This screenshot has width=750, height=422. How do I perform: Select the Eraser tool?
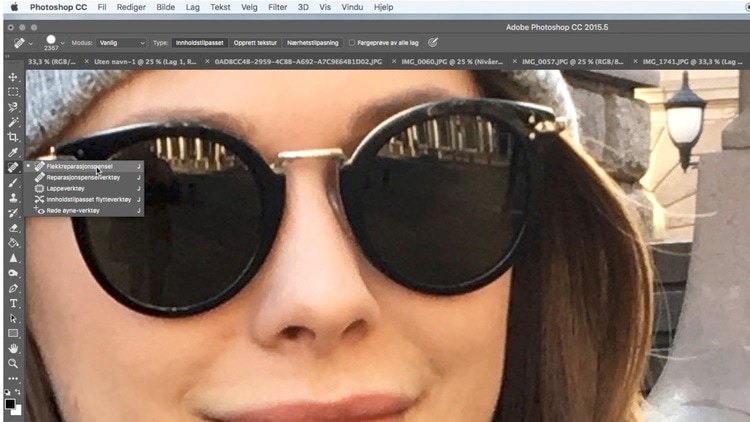coord(13,228)
